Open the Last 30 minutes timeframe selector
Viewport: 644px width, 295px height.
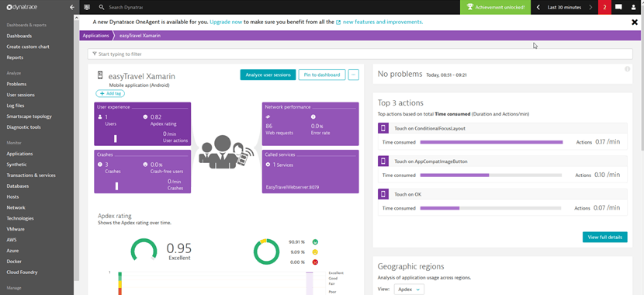pos(564,8)
